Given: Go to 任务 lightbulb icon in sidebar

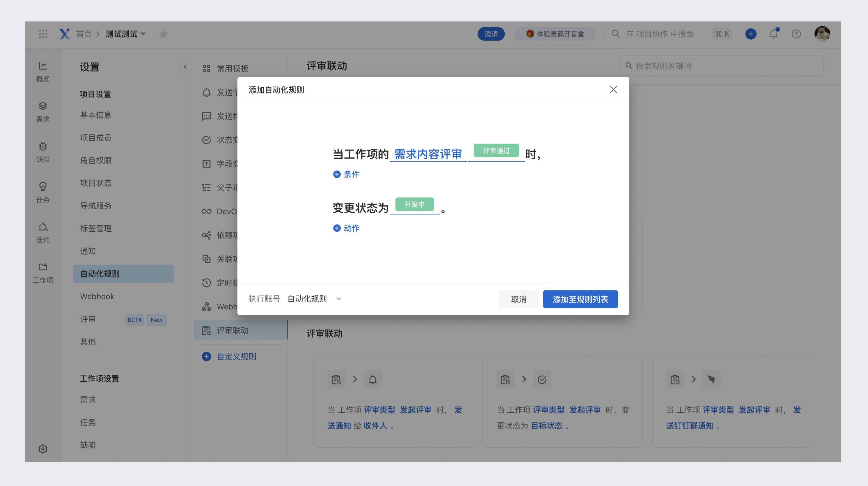Looking at the screenshot, I should pyautogui.click(x=43, y=193).
